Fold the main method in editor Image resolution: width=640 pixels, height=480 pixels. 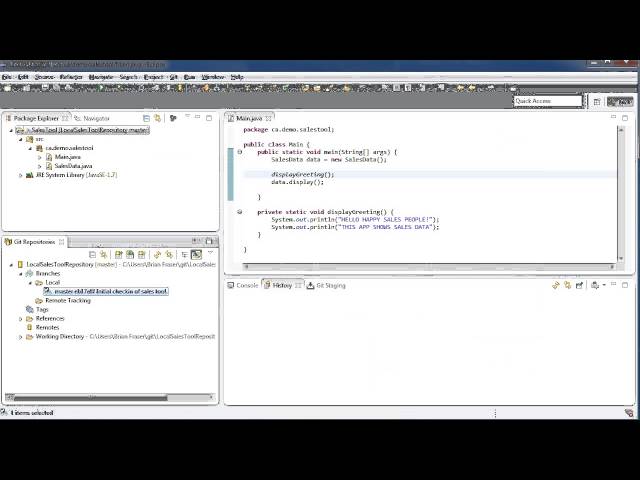(240, 152)
